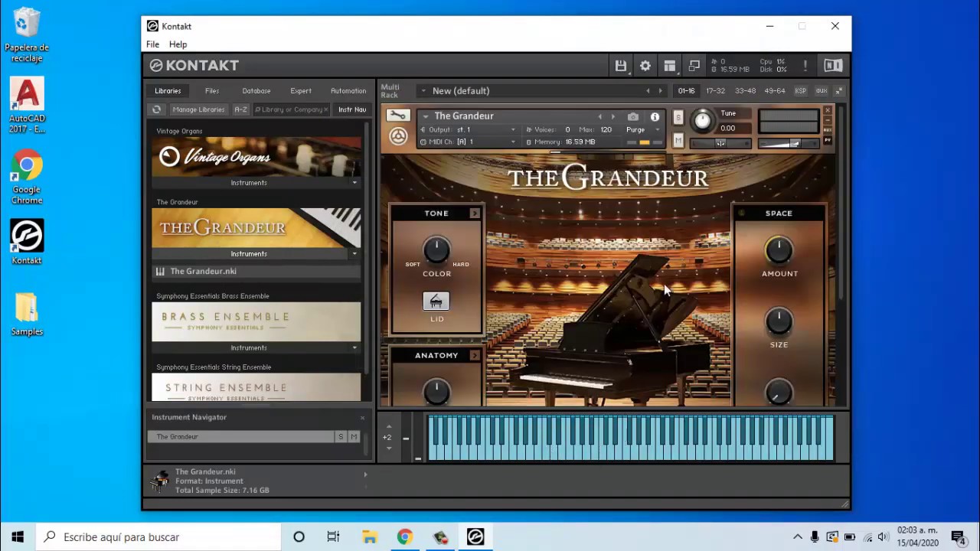Open the AutoCAD 2017 desktop shortcut
980x551 pixels.
pyautogui.click(x=27, y=105)
